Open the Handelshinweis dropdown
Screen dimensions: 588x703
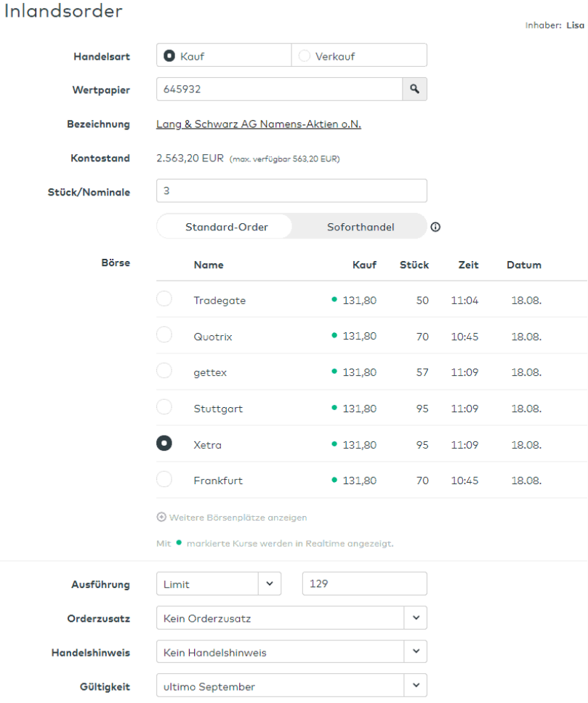[415, 652]
